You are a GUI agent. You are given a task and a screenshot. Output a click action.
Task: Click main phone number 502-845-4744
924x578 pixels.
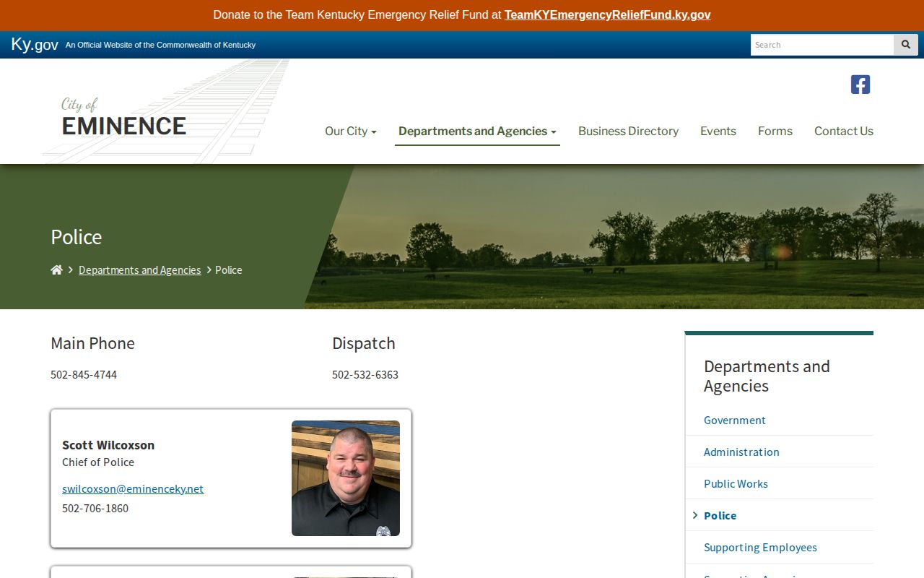coord(84,374)
